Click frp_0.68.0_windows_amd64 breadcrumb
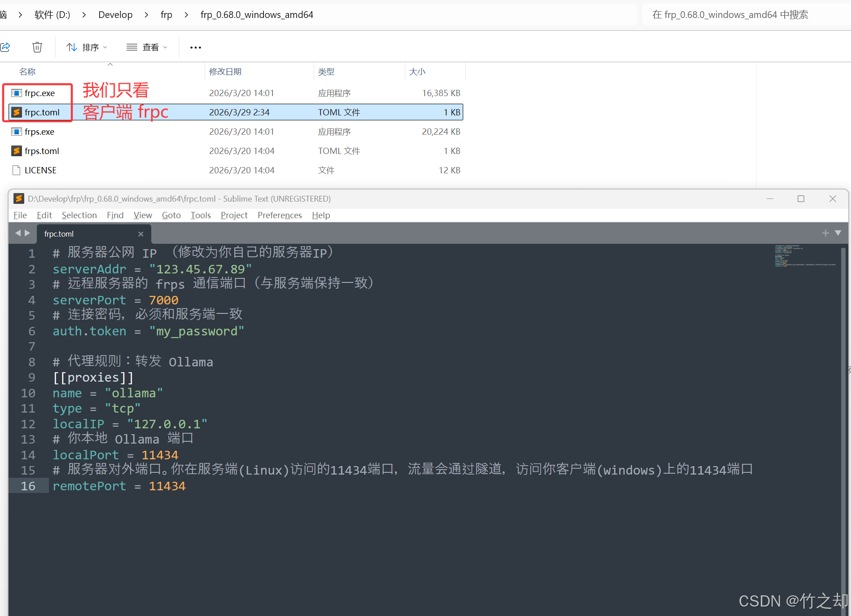Viewport: 851px width, 616px height. (x=257, y=15)
